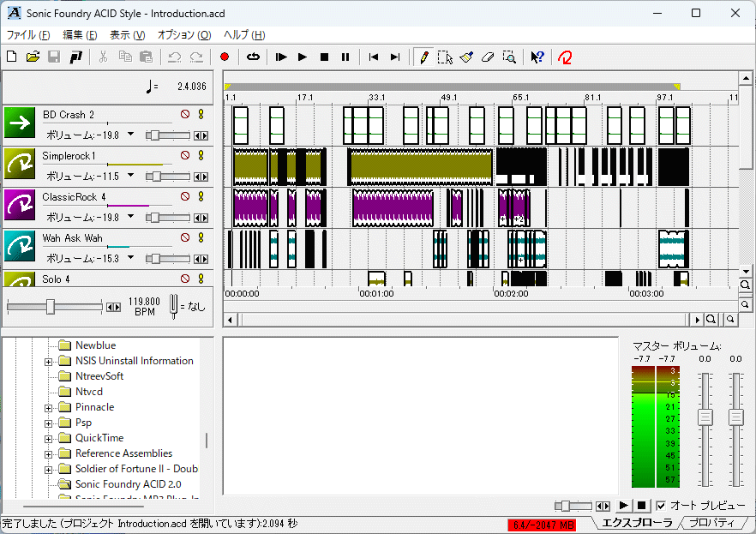Click the tuning fork key icon
The height and width of the screenshot is (534, 756).
(x=173, y=306)
